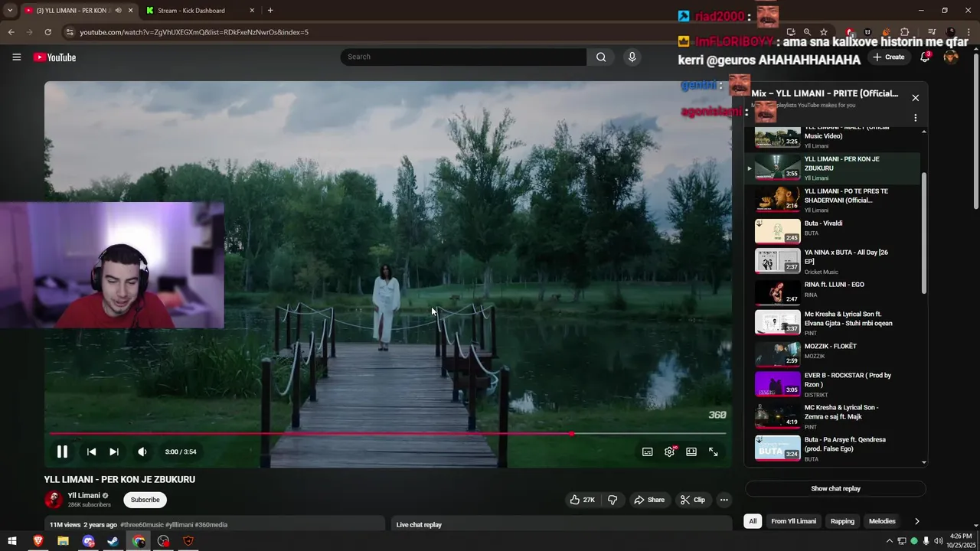980x551 pixels.
Task: Close the Kick Dashboard tab
Action: coord(252,11)
